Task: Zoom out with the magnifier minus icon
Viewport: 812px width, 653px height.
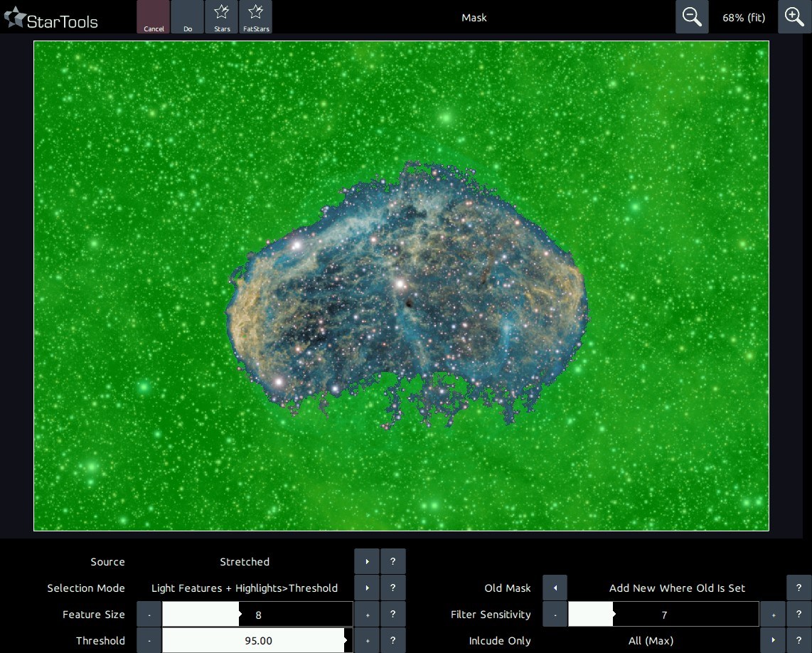Action: 692,17
